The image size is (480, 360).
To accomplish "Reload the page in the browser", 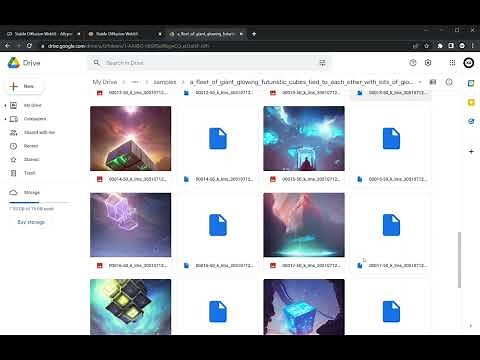I will click(29, 46).
